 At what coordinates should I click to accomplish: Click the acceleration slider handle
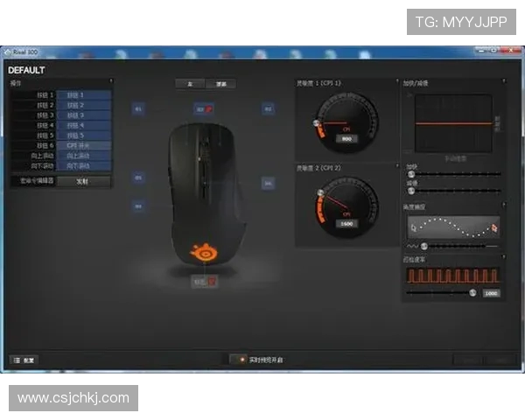coord(411,174)
